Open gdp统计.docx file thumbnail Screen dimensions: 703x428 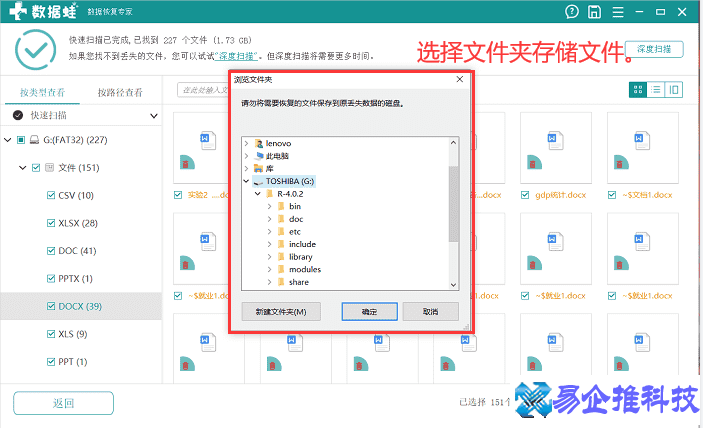coord(555,148)
